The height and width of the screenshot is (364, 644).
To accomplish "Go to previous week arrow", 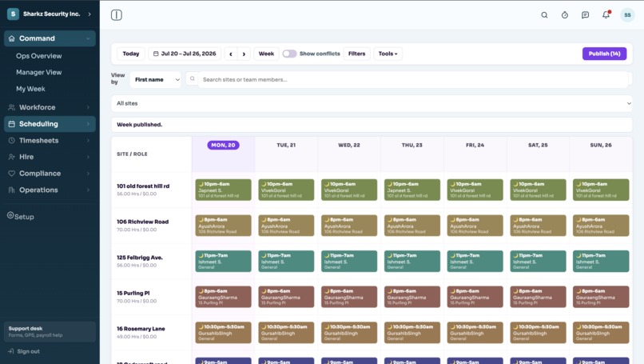I will pos(231,54).
